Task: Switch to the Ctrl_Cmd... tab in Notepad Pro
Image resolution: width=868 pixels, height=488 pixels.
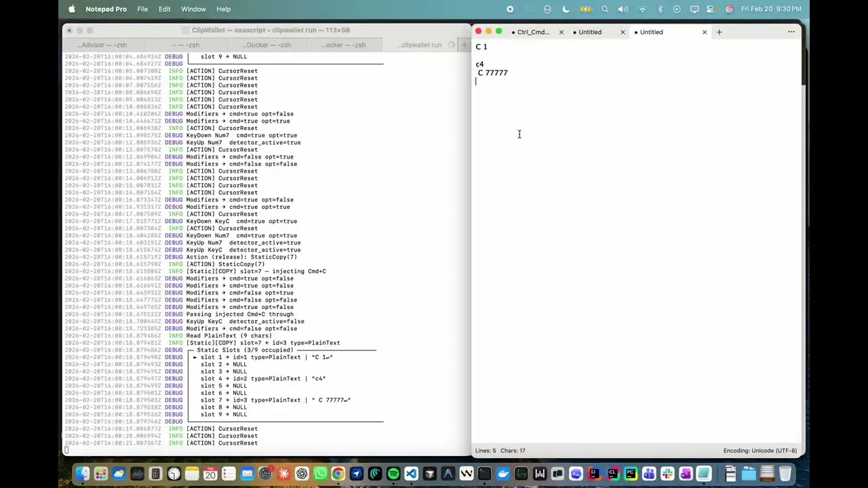Action: click(533, 32)
